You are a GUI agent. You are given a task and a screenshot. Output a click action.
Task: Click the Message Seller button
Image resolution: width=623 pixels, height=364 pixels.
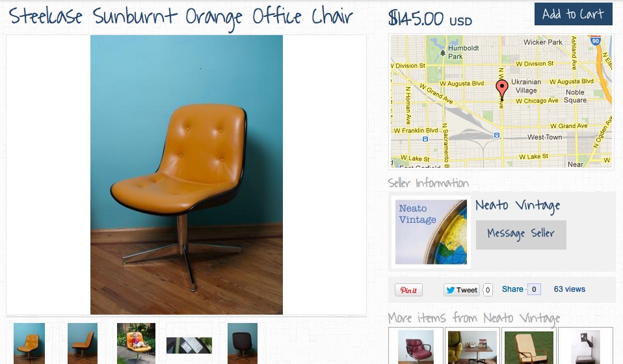coord(521,235)
